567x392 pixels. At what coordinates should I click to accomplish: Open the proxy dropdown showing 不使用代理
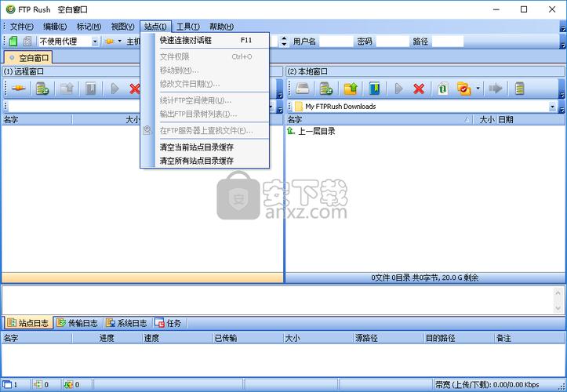coord(95,42)
